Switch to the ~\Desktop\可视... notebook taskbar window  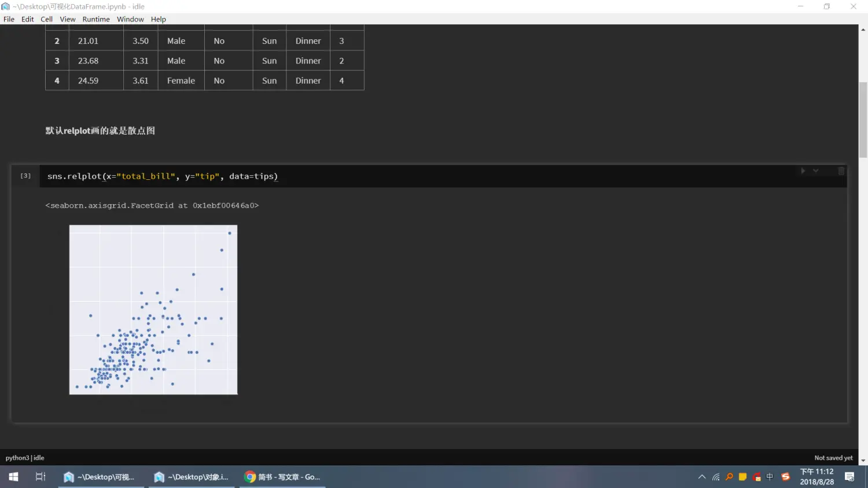[101, 477]
